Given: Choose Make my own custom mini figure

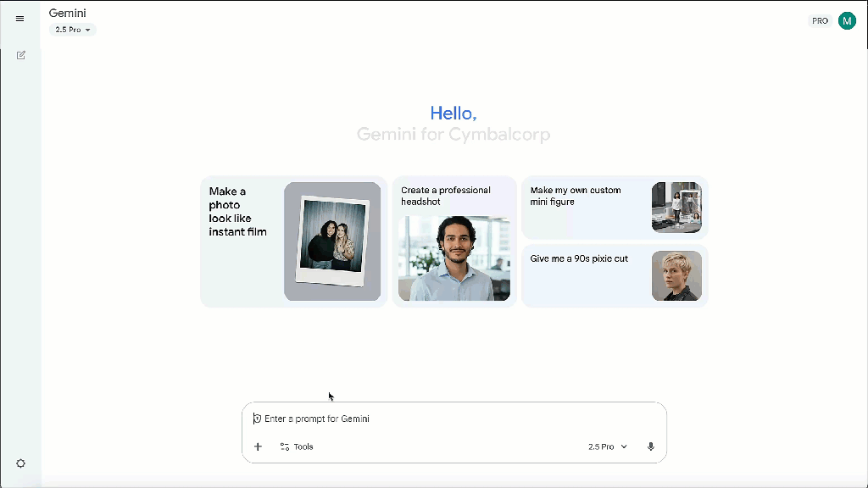Looking at the screenshot, I should pos(615,208).
